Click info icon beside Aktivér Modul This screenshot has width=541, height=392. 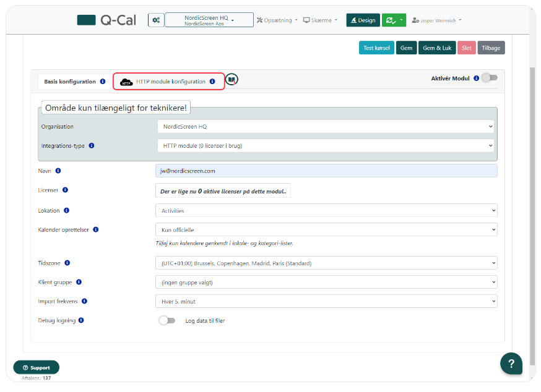tap(476, 79)
